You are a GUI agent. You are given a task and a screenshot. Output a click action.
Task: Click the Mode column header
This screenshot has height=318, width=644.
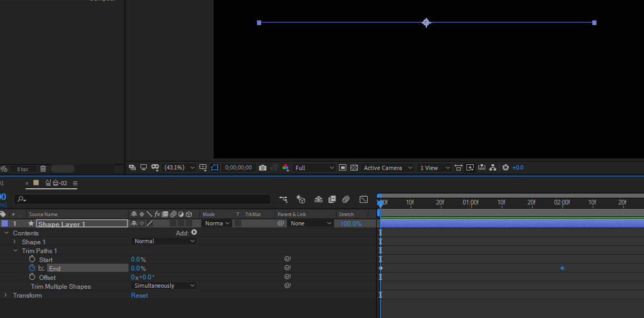click(208, 214)
